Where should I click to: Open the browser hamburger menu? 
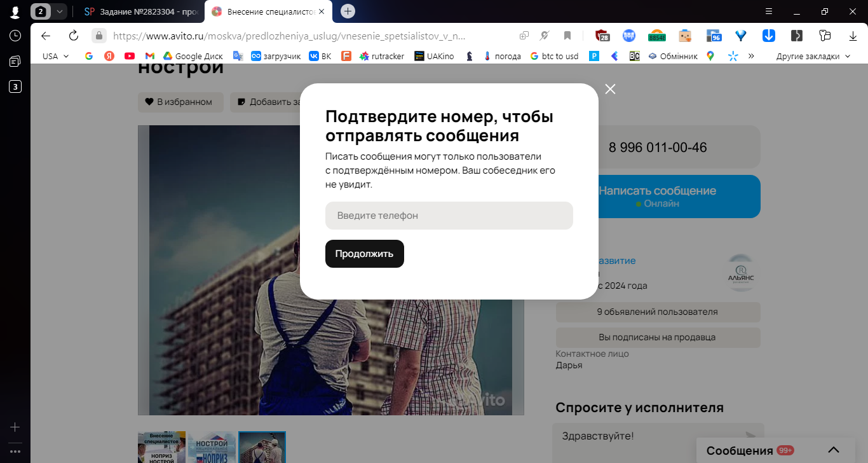tap(768, 11)
